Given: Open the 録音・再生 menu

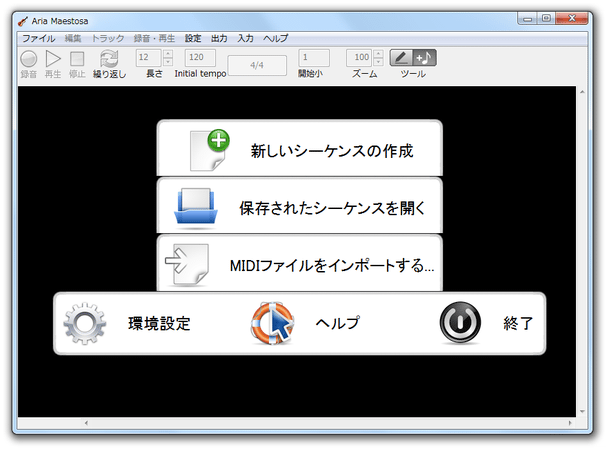Looking at the screenshot, I should 154,38.
